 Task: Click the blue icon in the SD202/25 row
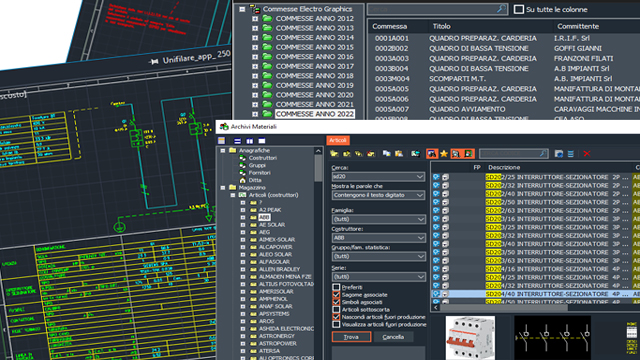coord(436,177)
